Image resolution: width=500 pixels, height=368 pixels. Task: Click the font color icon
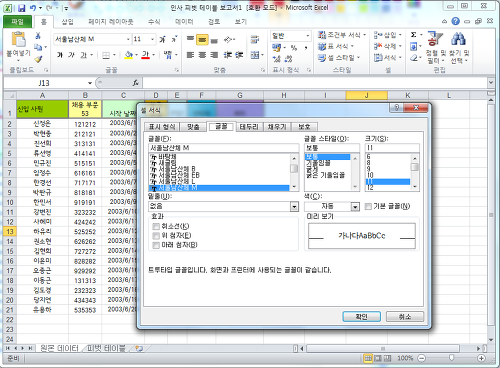(145, 55)
